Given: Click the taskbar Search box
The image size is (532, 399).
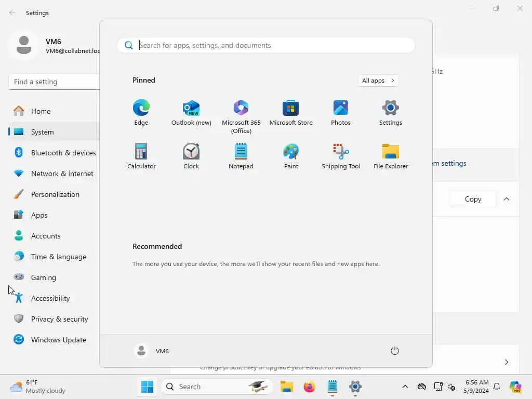Looking at the screenshot, I should click(217, 387).
